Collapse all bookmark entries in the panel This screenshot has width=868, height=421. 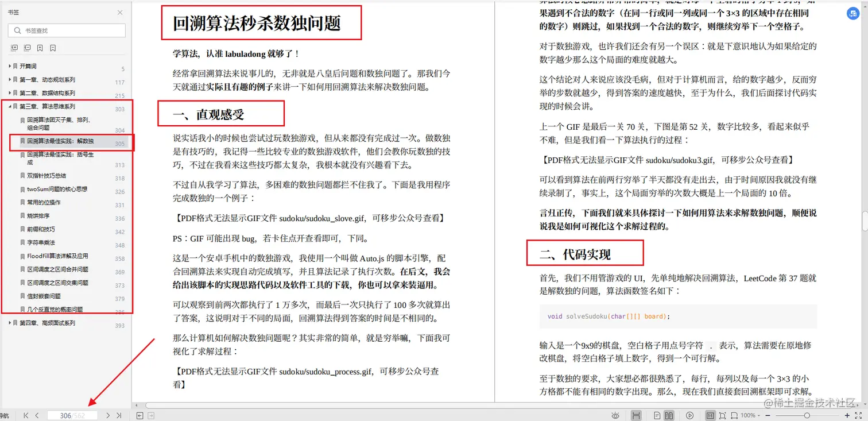tap(27, 47)
